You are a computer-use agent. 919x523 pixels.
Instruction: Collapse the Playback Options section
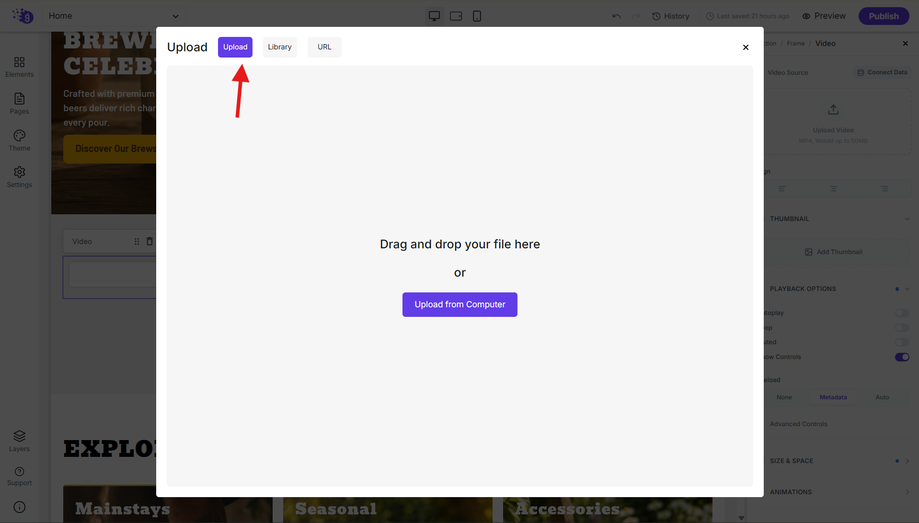point(907,288)
